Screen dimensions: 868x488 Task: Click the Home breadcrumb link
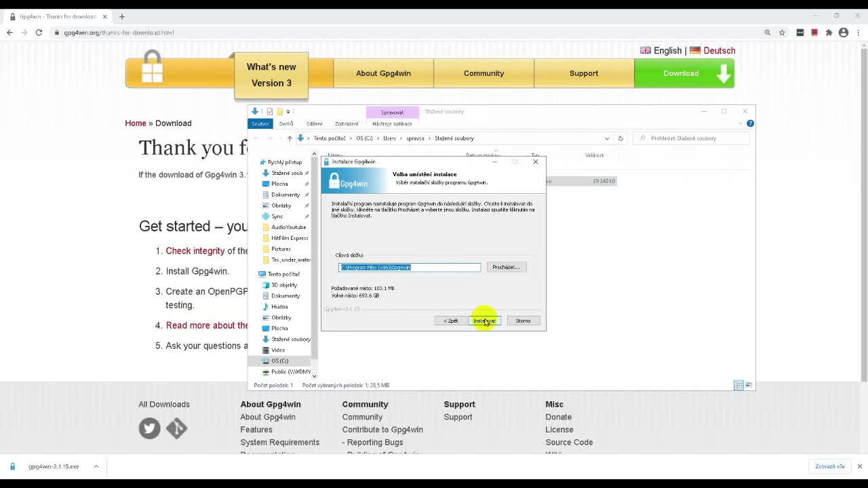136,123
